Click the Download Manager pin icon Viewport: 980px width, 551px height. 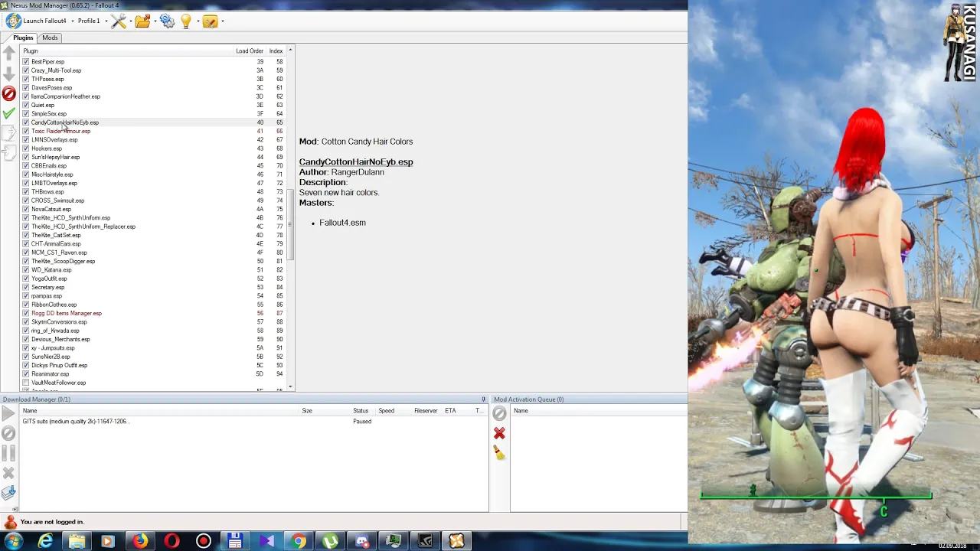tap(483, 399)
